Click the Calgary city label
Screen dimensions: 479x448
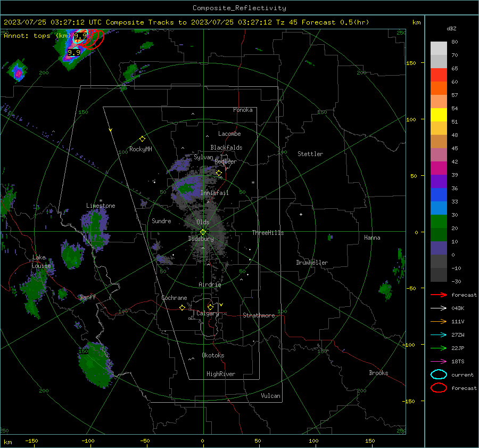pos(208,313)
